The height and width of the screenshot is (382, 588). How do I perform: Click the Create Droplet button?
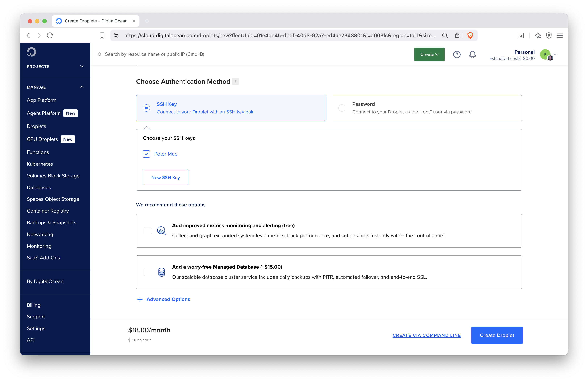(497, 335)
